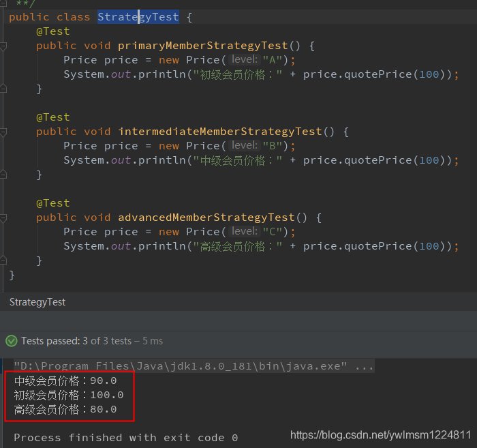Click quotePrice in the primaryMemberStrategyTest println

(378, 74)
